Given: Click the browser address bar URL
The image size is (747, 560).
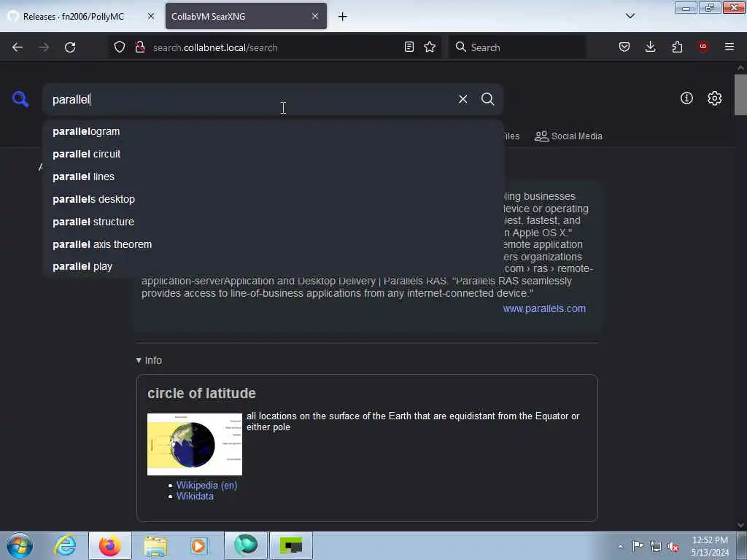Looking at the screenshot, I should click(215, 47).
